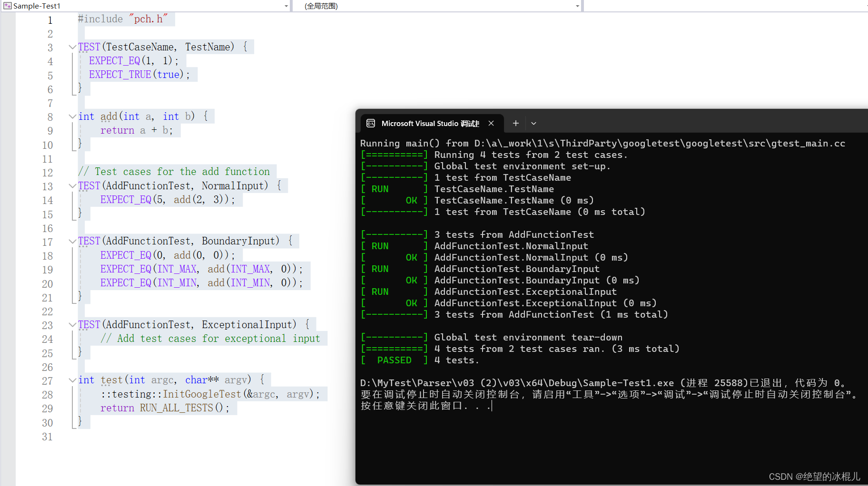This screenshot has height=486, width=868.
Task: Click the CSDN @绝望的冰棍儿 watermark link
Action: tap(815, 476)
